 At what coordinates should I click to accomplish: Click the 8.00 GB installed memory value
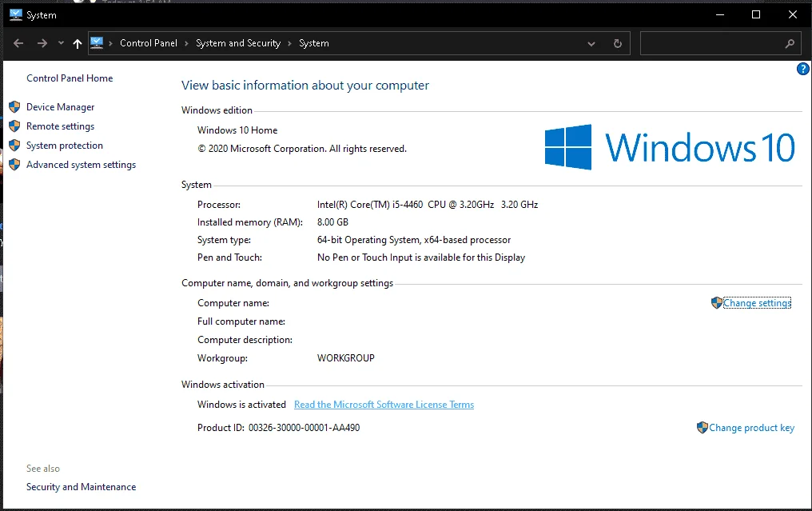click(333, 222)
